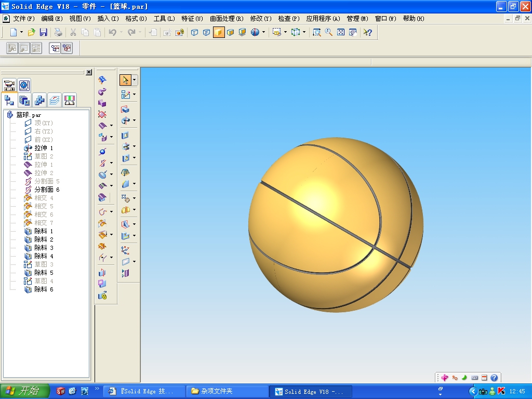Screen dimensions: 532x399
Task: Click the Undo arrow icon
Action: (x=112, y=32)
